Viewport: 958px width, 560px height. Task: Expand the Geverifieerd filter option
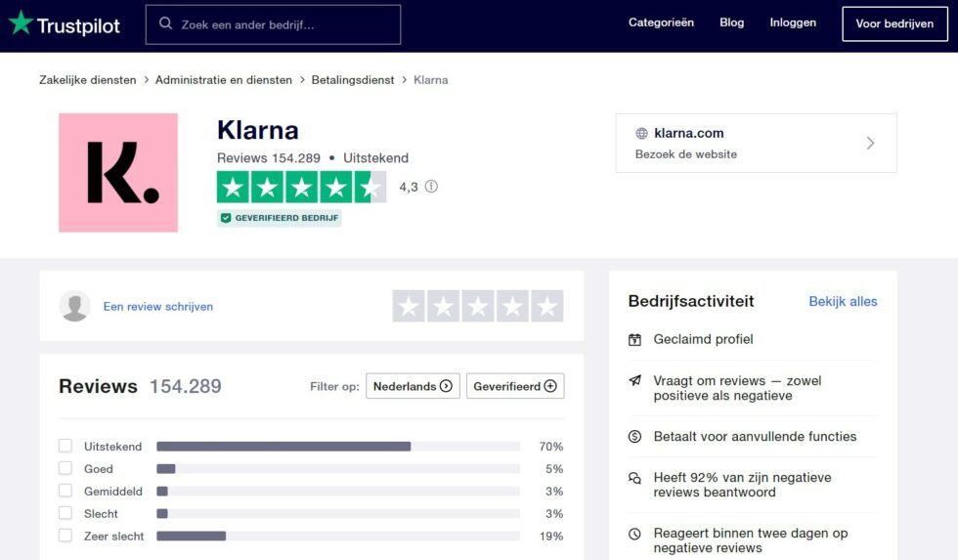click(515, 386)
